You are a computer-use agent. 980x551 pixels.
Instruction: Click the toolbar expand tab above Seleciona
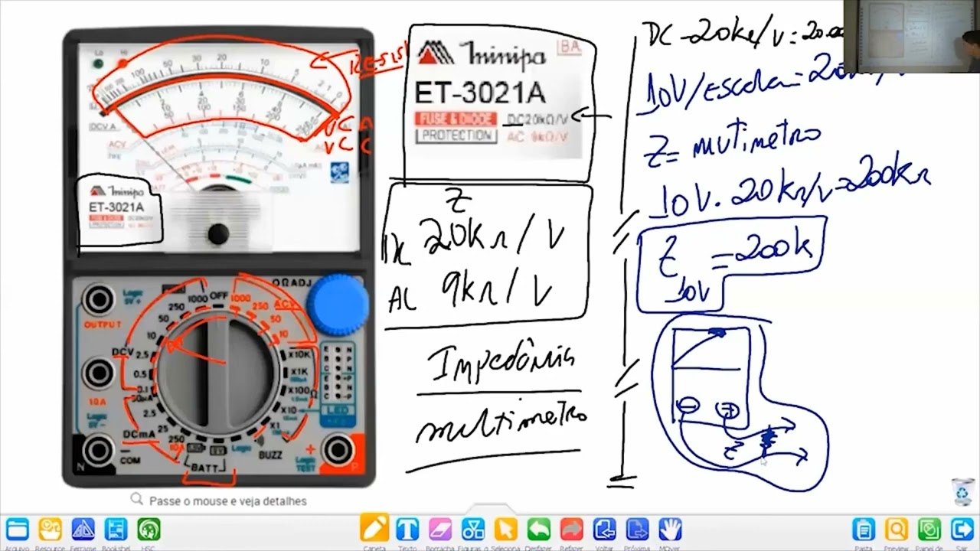(x=490, y=509)
